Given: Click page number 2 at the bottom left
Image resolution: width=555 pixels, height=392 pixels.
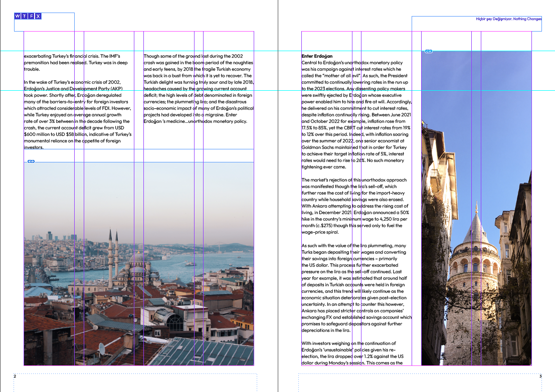Looking at the screenshot, I should pyautogui.click(x=15, y=376).
